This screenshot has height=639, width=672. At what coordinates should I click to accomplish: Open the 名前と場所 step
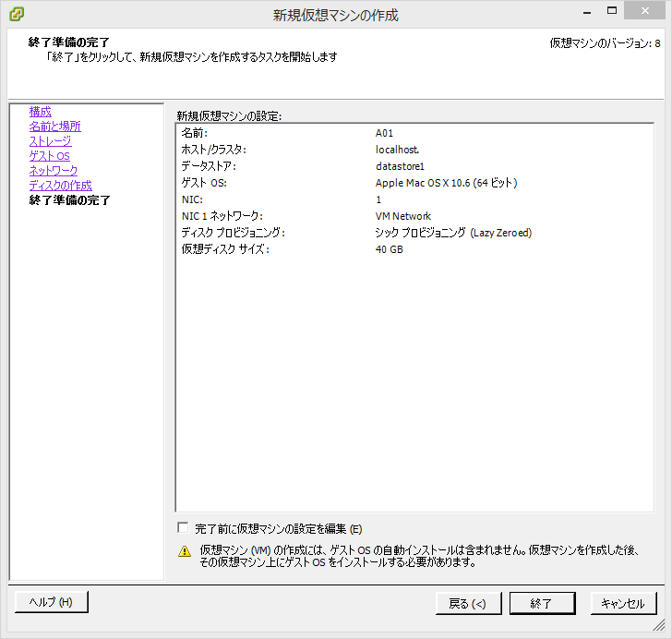coord(54,127)
